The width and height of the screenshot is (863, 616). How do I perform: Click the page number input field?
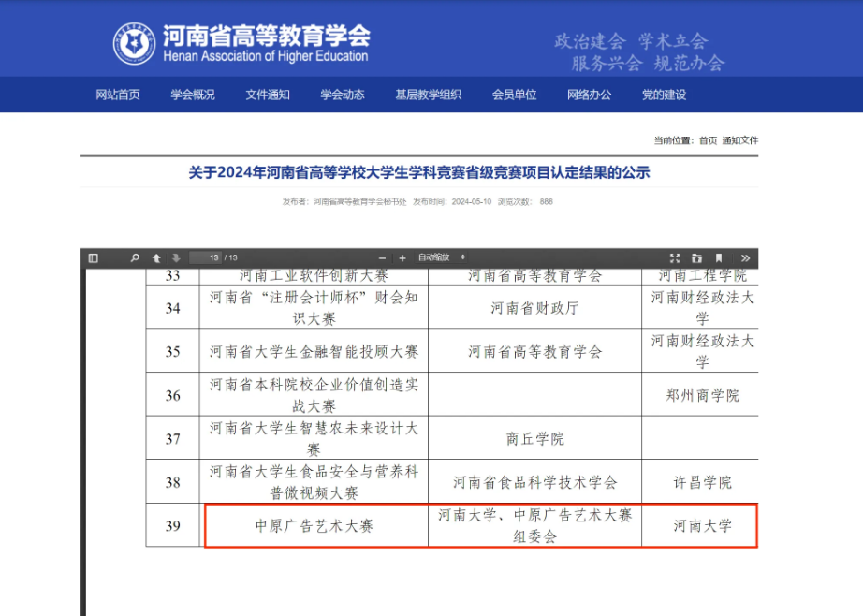click(205, 257)
